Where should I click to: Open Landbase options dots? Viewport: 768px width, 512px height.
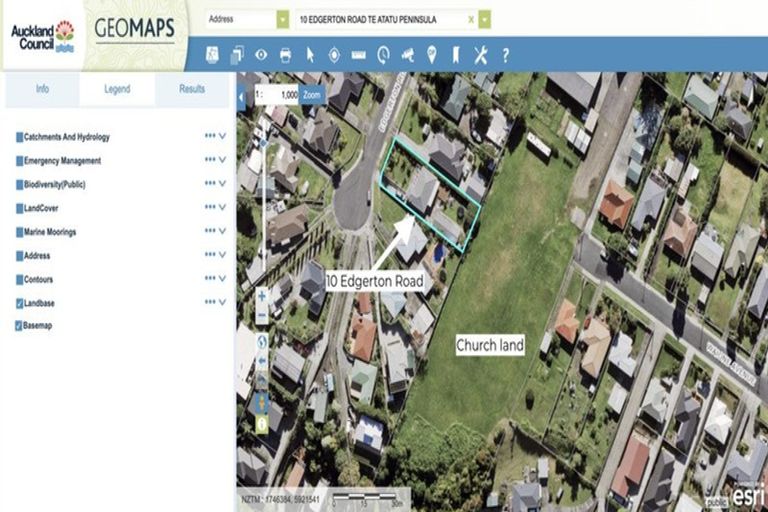210,302
